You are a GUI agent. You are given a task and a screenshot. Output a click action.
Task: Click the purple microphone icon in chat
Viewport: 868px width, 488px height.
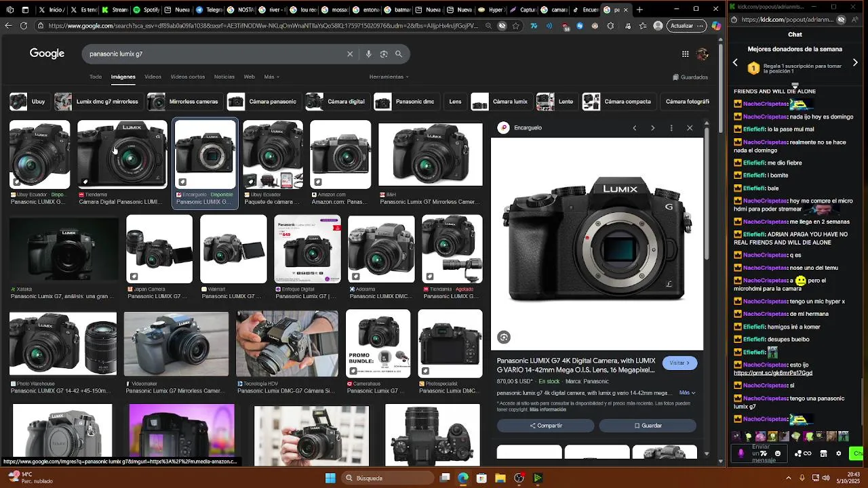[741, 453]
